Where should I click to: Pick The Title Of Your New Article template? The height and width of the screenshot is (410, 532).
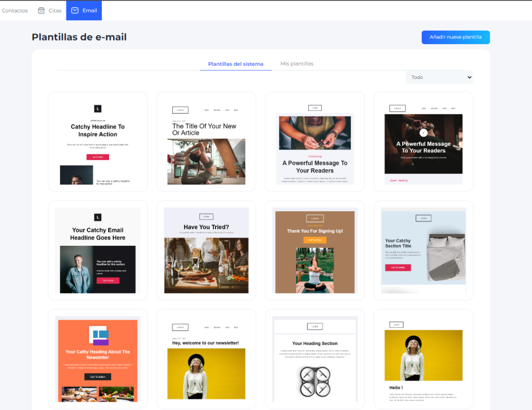(206, 141)
